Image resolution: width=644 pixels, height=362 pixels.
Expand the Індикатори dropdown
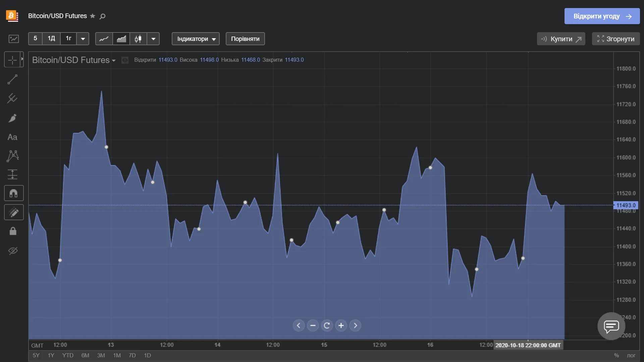(x=196, y=39)
